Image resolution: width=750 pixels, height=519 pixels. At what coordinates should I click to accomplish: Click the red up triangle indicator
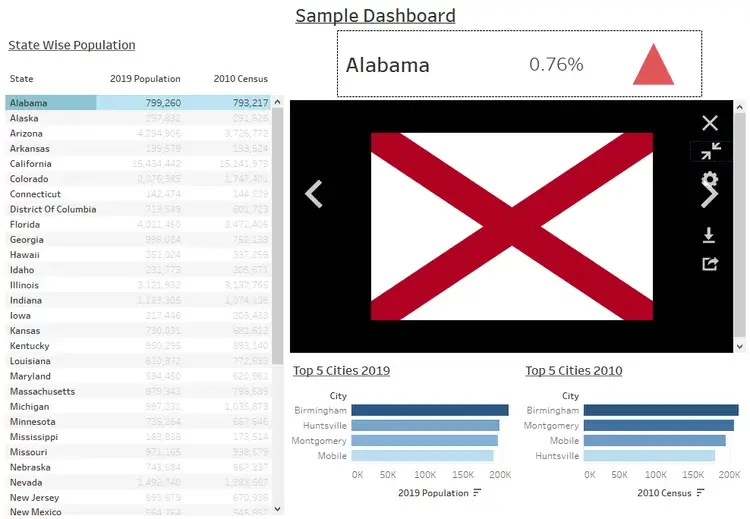(x=653, y=65)
